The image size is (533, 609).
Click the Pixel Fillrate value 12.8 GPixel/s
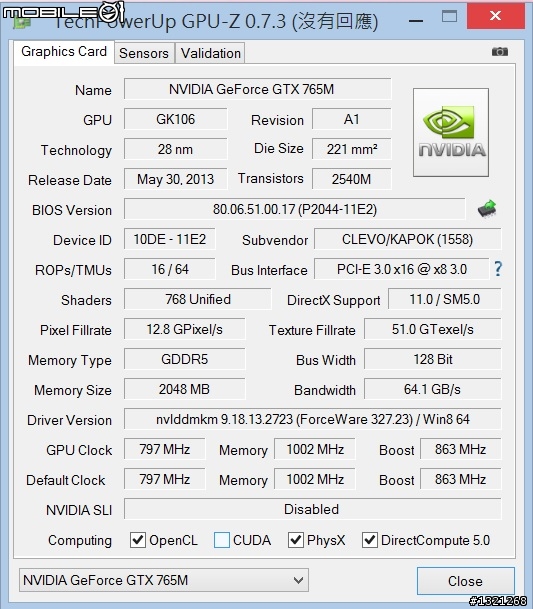click(185, 329)
